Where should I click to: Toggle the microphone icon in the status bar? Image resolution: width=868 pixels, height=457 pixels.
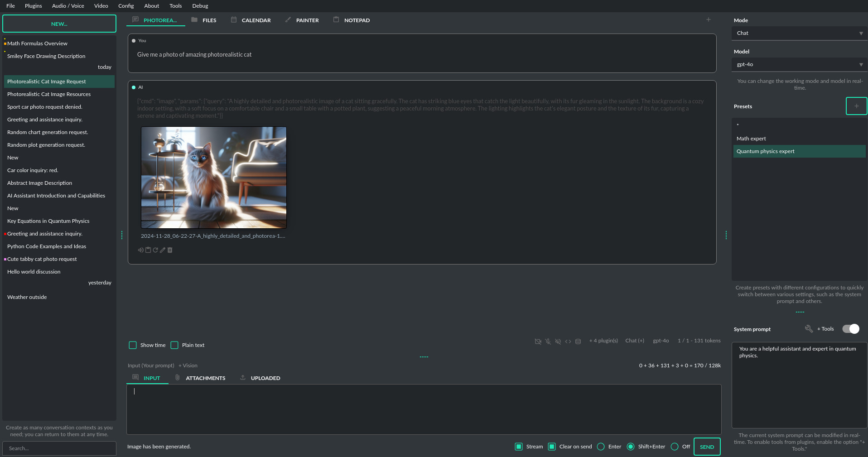[x=548, y=342]
